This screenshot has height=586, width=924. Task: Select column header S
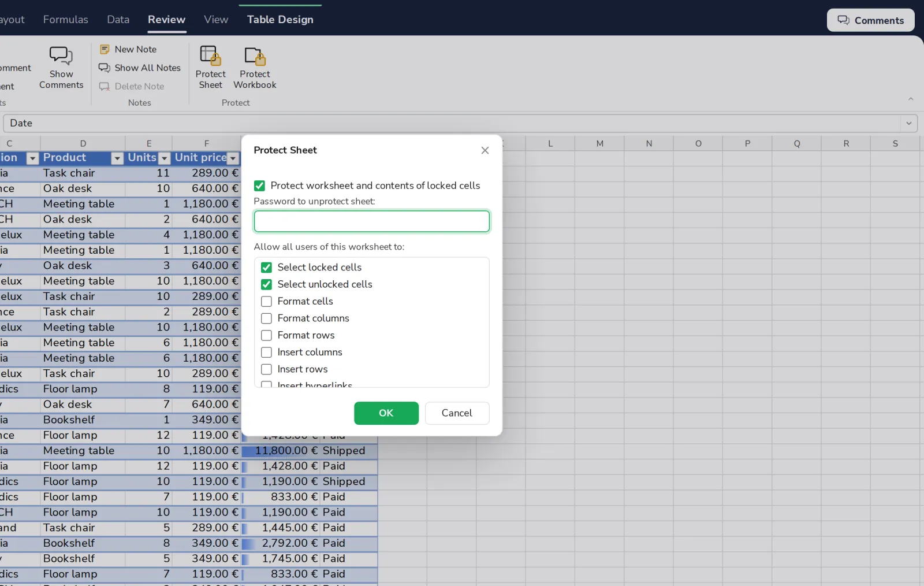tap(895, 143)
